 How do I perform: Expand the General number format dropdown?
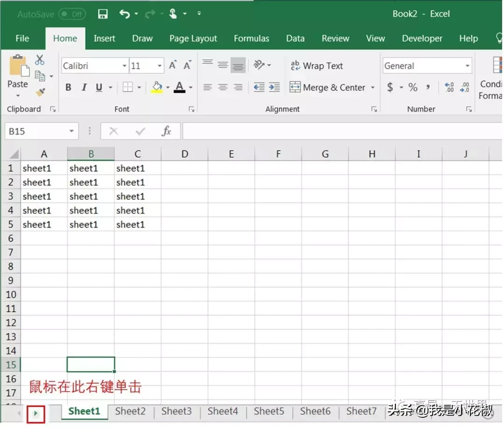coord(467,66)
